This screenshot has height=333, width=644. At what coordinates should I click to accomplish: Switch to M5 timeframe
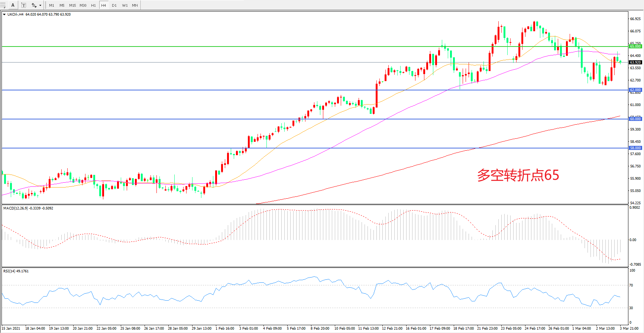point(62,5)
